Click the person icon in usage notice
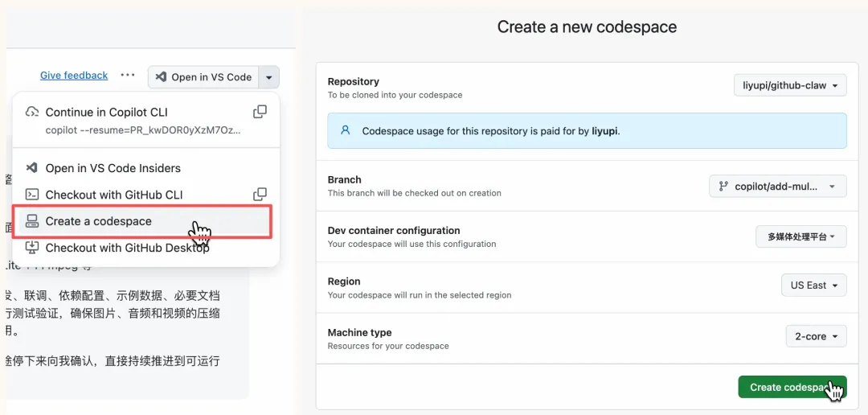This screenshot has height=415, width=868. [346, 130]
